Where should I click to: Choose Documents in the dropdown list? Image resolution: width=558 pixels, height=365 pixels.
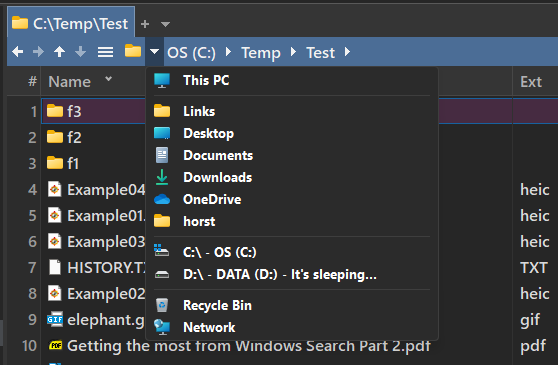[292, 155]
